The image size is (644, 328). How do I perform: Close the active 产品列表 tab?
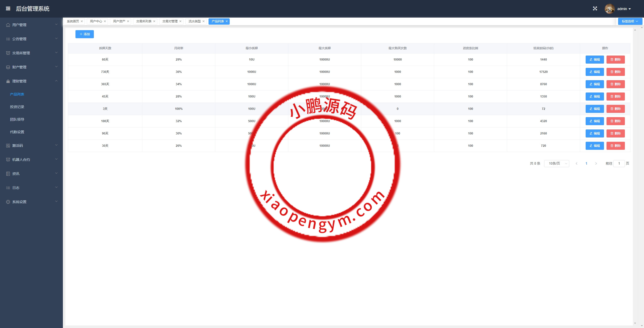tap(227, 21)
